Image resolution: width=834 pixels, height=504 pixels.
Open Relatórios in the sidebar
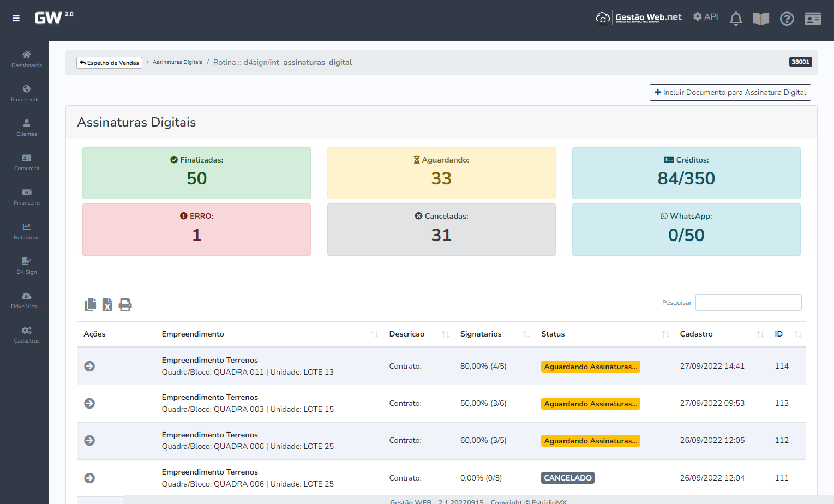pos(26,231)
